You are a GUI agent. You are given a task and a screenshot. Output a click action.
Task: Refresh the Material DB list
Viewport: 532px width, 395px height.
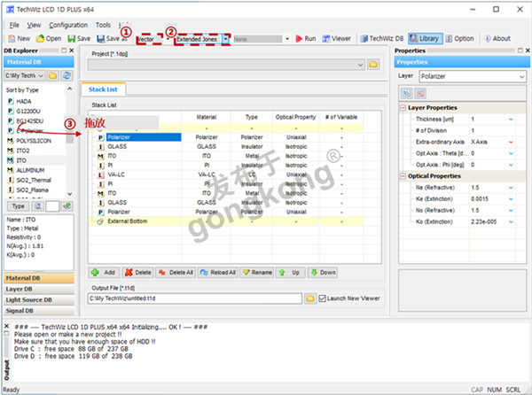[x=66, y=75]
